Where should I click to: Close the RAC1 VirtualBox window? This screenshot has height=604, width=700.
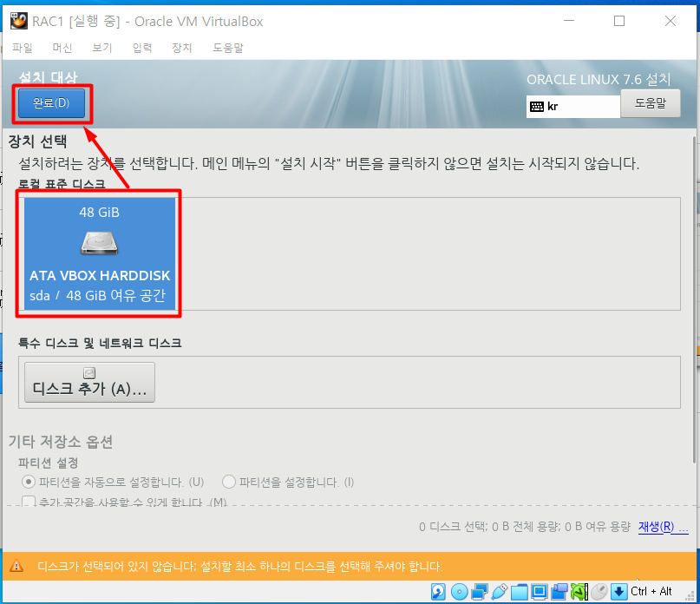[x=671, y=21]
